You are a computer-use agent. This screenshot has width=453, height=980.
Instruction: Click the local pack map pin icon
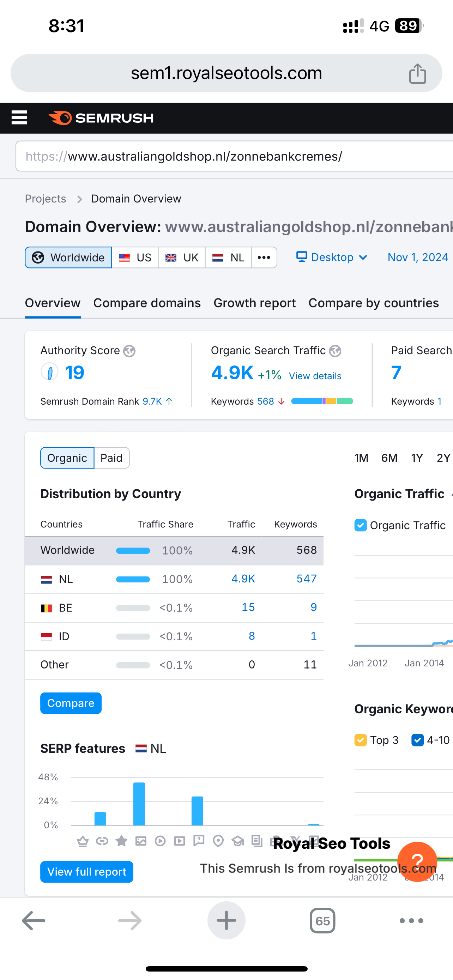tap(218, 841)
